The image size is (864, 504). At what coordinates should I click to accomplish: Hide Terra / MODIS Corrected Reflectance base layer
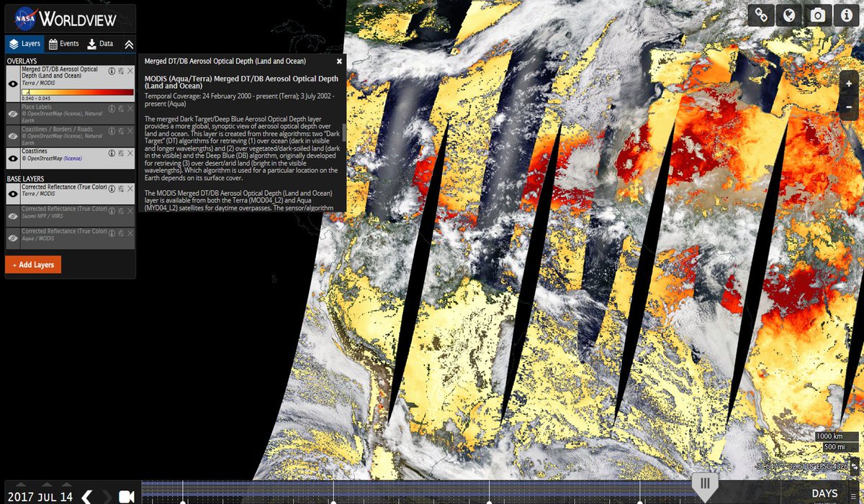tap(13, 194)
